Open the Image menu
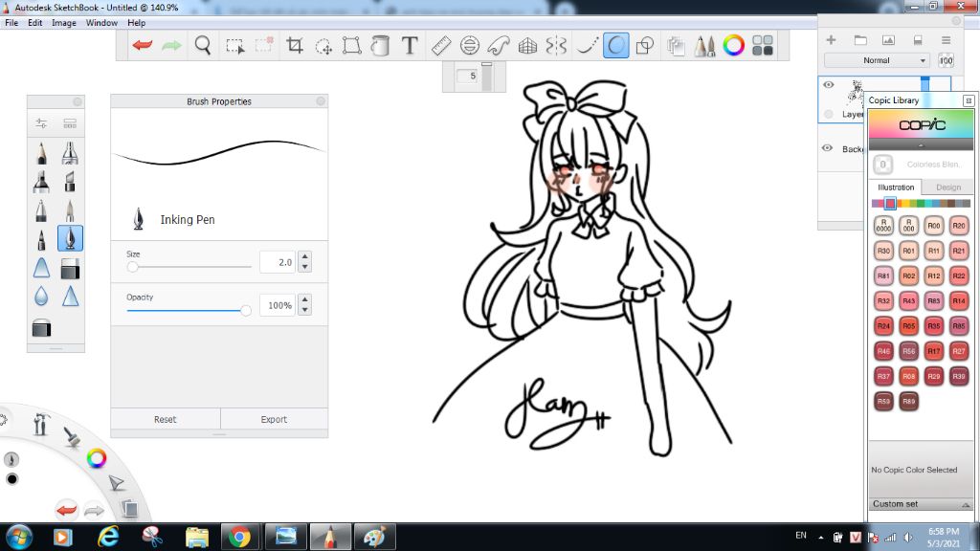Image resolution: width=980 pixels, height=551 pixels. (64, 22)
